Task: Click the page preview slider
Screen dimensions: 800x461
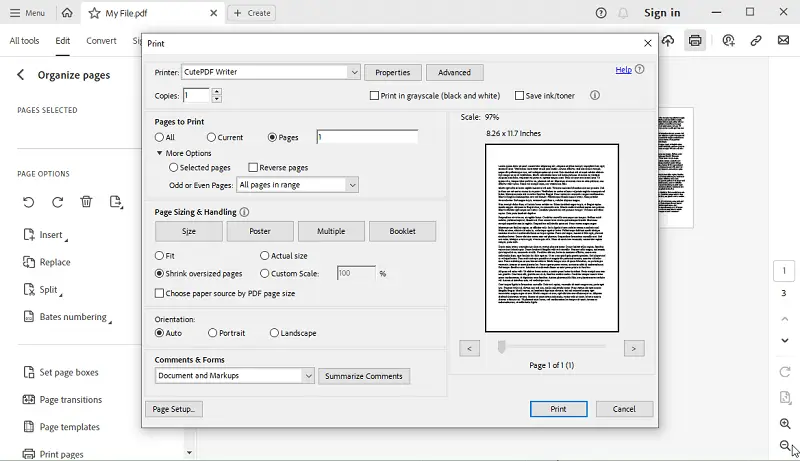Action: 502,347
